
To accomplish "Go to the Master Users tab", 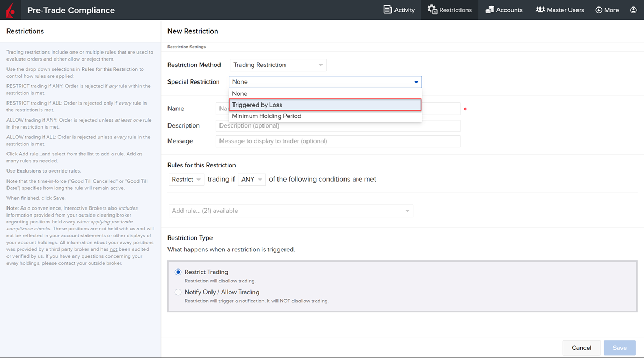I will 560,10.
